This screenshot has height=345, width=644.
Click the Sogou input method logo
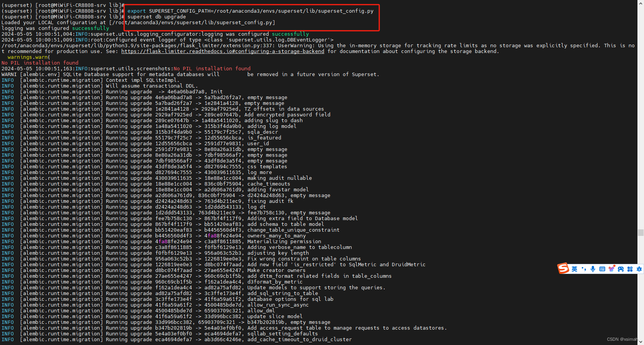(x=563, y=268)
